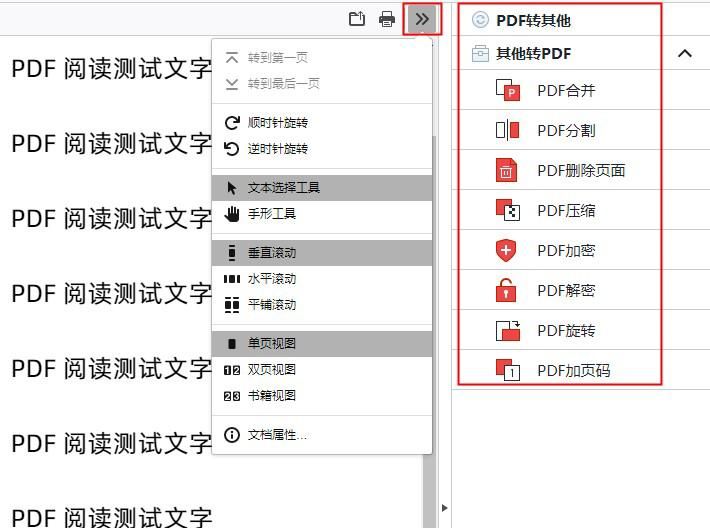Enable 手形工具 hand tool
This screenshot has width=710, height=528.
[322, 214]
